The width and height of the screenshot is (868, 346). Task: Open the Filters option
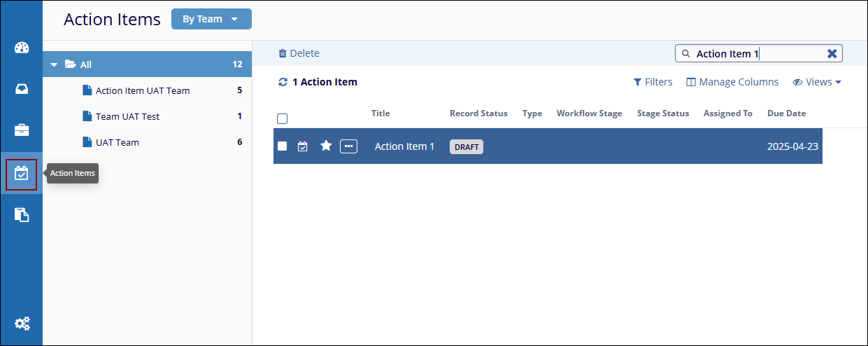tap(653, 82)
